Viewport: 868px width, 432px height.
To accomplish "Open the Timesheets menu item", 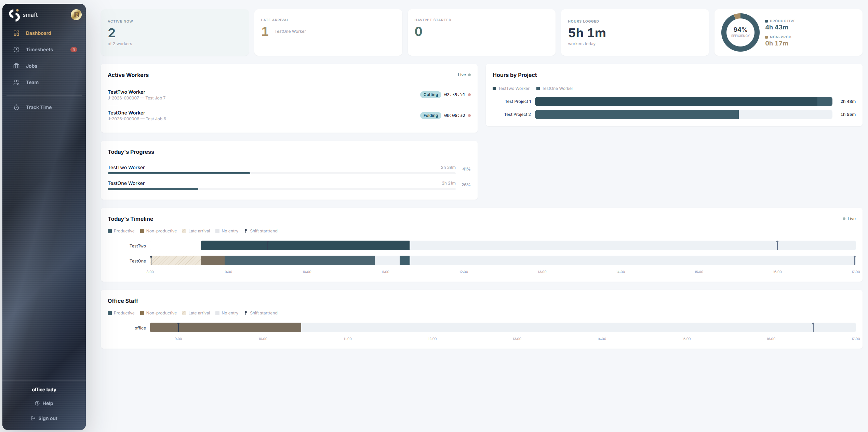I will 44,50.
